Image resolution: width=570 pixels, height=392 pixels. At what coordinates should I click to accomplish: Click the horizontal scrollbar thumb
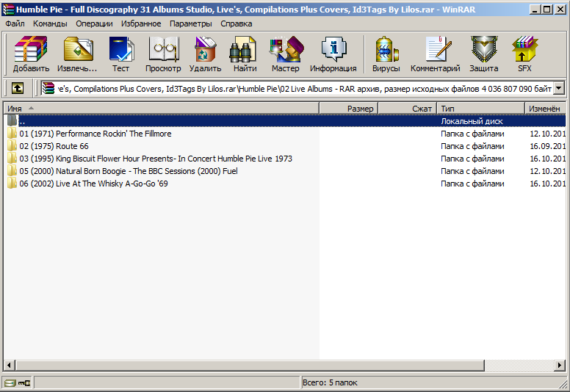250,365
